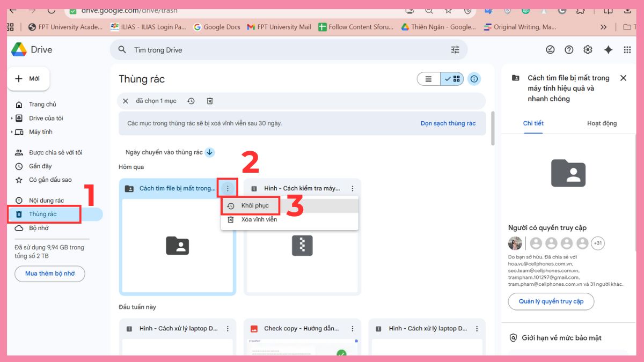Open the 'ILIAS - ILIAS Login Pa...' bookmark
Screen dimensions: 644x362
click(x=148, y=27)
